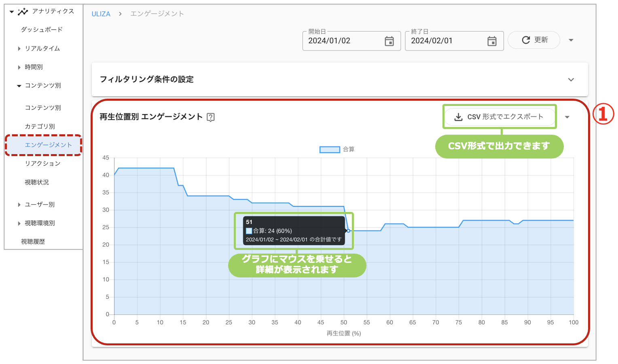This screenshot has width=618, height=364.
Task: Open 視聴状況 in the sidebar
Action: 36,182
